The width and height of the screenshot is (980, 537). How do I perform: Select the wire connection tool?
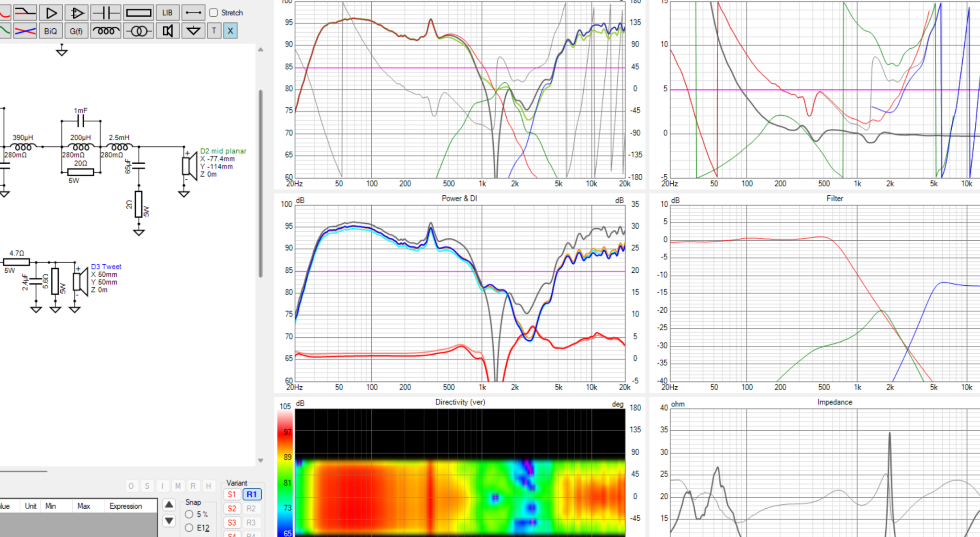(193, 12)
